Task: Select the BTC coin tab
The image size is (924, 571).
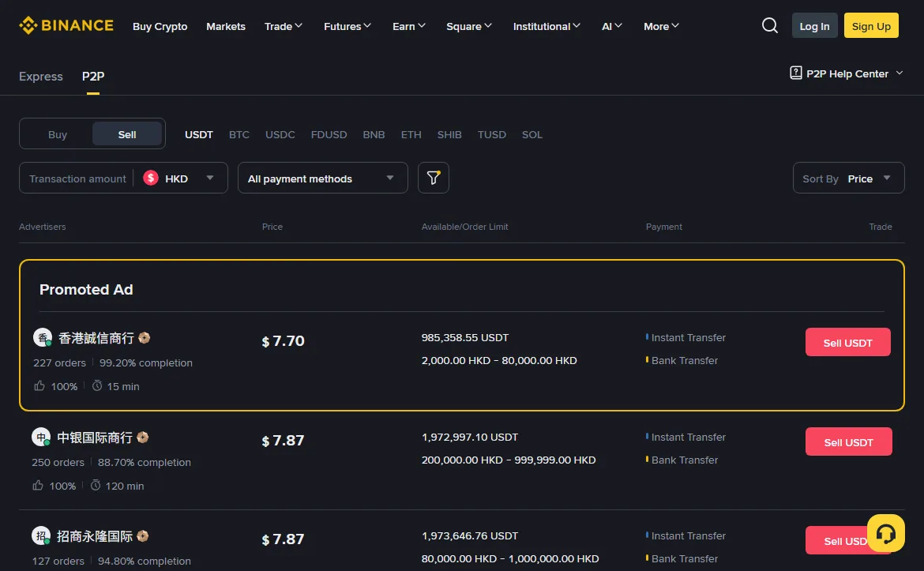Action: coord(239,134)
